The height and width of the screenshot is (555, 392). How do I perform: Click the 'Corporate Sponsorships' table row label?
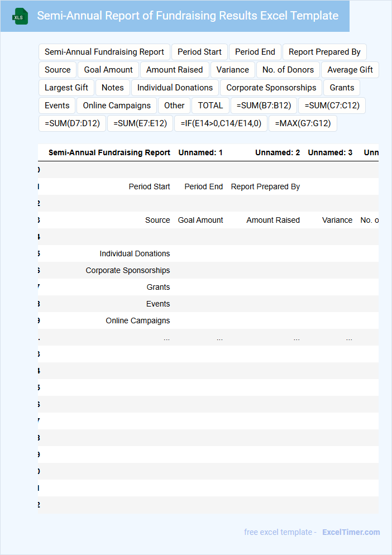click(x=128, y=270)
